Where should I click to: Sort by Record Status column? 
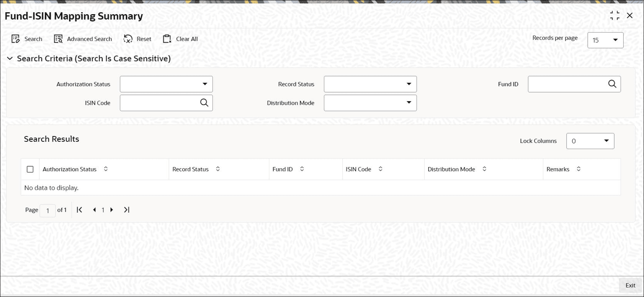[218, 169]
